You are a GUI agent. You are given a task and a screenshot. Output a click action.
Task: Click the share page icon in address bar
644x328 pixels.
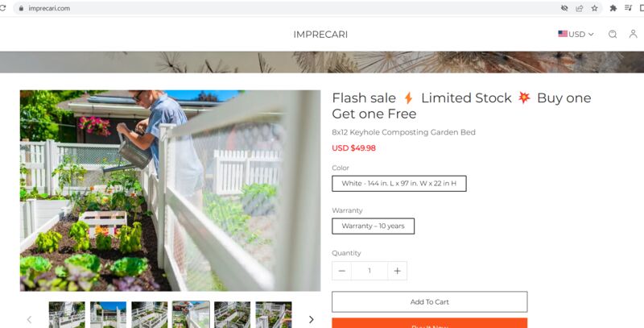(x=580, y=8)
